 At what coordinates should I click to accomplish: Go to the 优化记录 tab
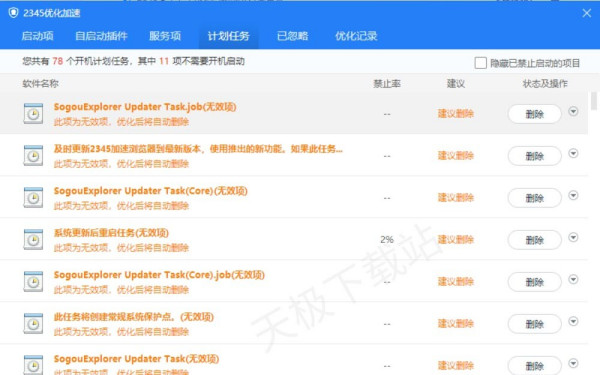tap(356, 36)
